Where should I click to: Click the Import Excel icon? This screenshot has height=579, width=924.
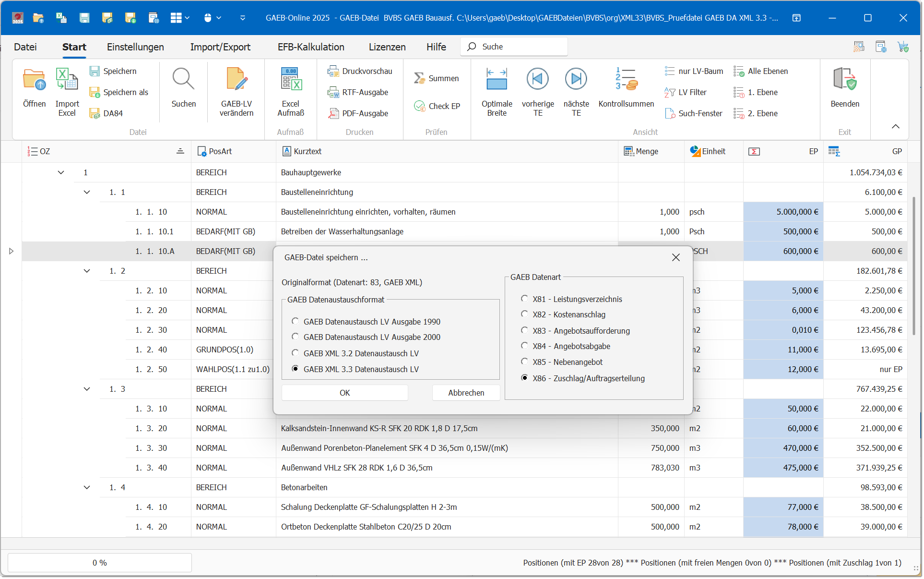point(67,80)
